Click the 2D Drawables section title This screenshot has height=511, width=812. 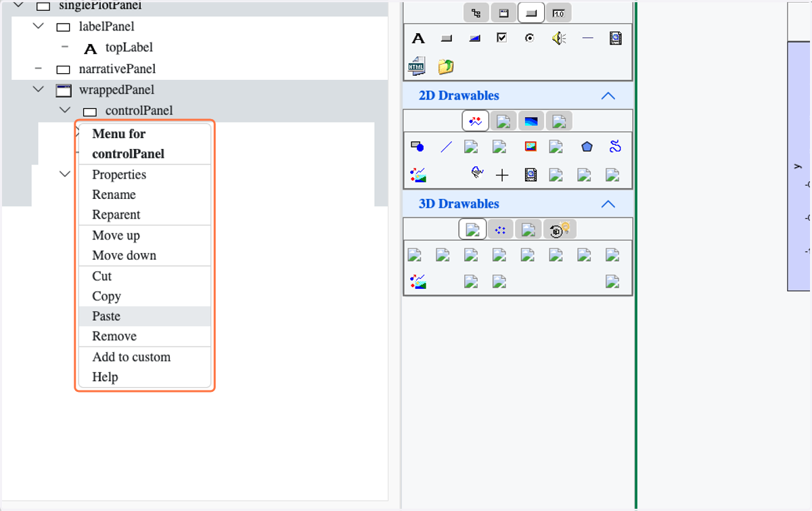click(x=459, y=95)
